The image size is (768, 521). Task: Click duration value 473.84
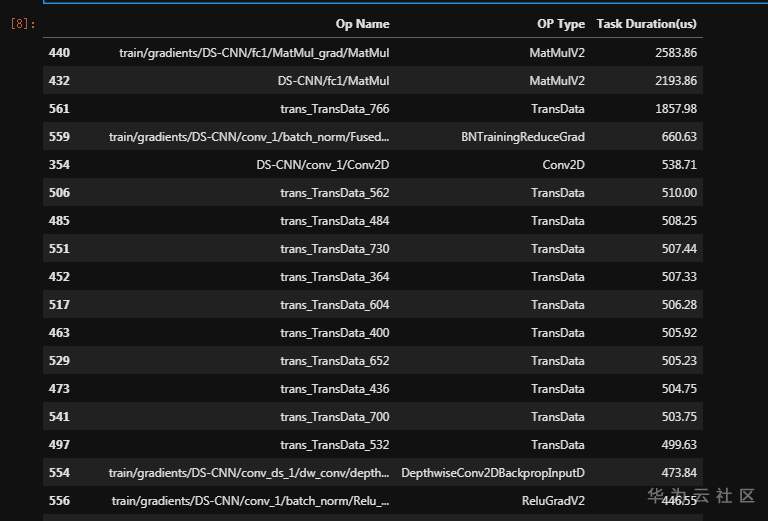(679, 473)
